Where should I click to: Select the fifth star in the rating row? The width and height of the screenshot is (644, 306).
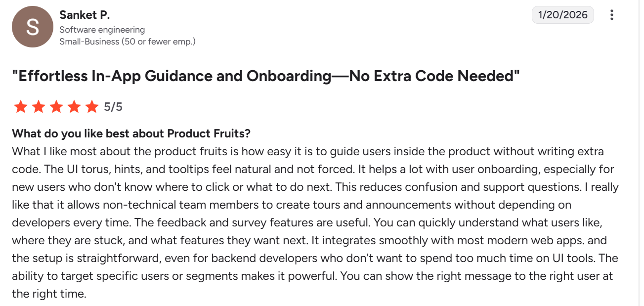pos(92,106)
